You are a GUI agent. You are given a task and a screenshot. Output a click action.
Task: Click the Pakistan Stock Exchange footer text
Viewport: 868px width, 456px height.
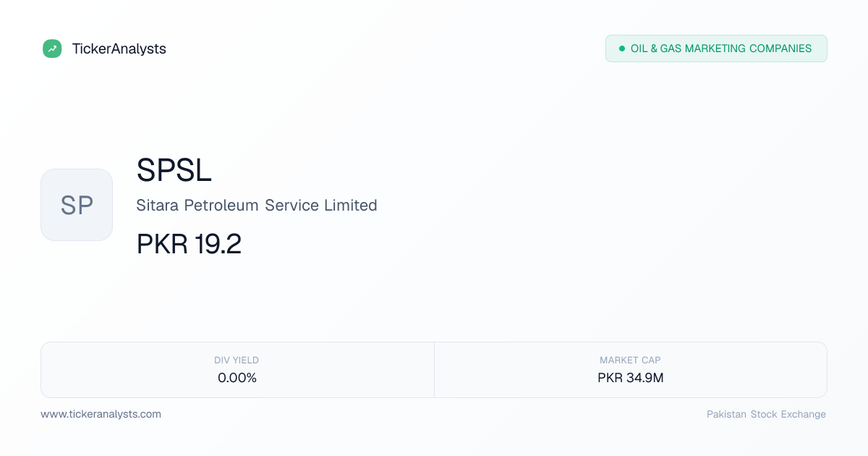coord(766,414)
